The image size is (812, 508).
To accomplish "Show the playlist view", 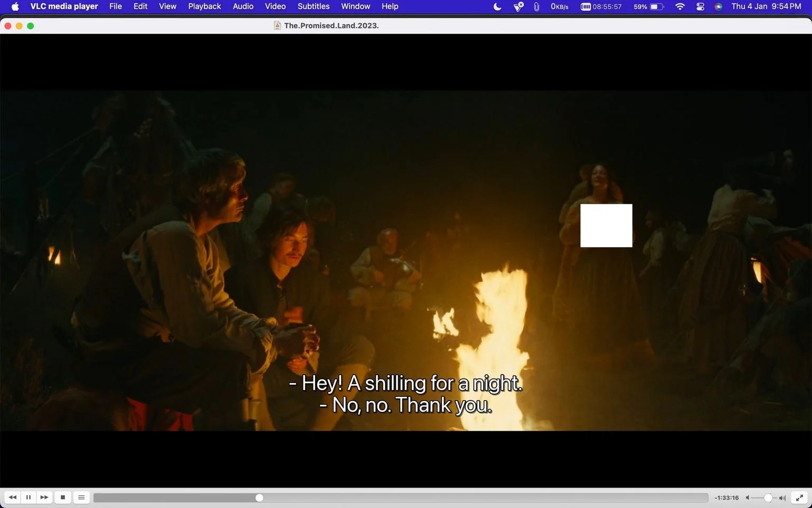I will pos(81,497).
